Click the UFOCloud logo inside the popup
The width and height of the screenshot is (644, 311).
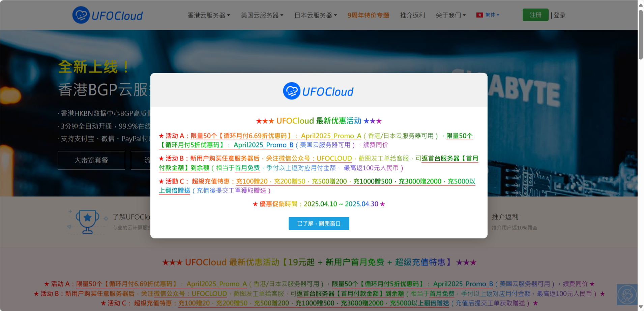tap(318, 91)
